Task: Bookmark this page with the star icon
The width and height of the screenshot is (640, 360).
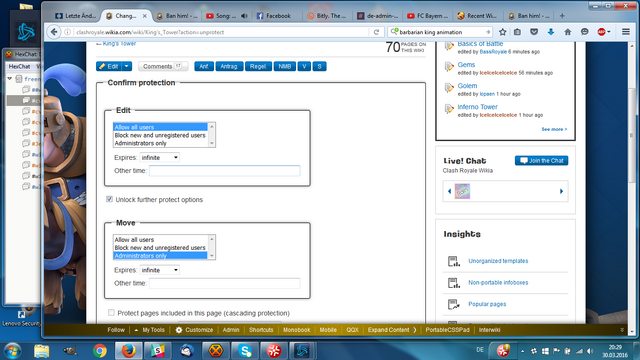Action: [x=502, y=32]
